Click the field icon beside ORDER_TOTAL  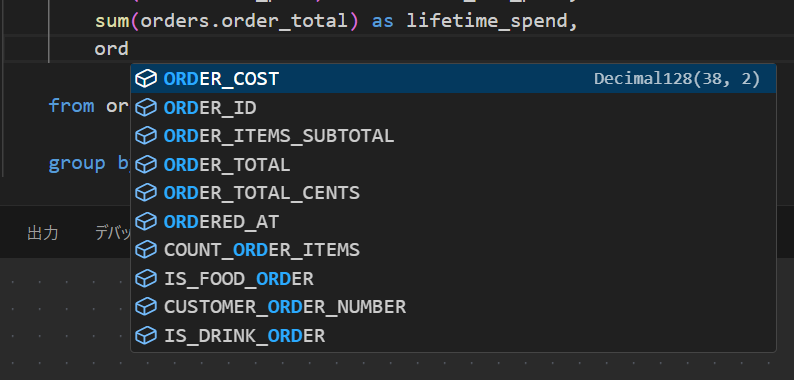[146, 165]
